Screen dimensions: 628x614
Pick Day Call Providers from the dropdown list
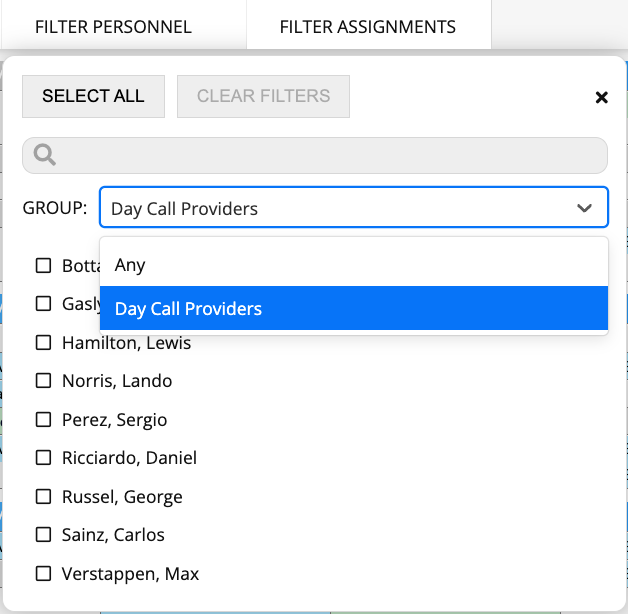[x=354, y=308]
